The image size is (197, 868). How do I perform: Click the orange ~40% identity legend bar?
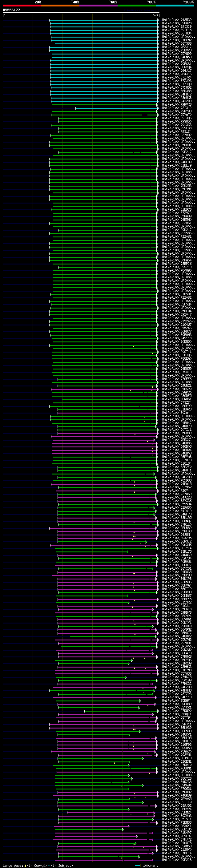pyautogui.click(x=60, y=6)
